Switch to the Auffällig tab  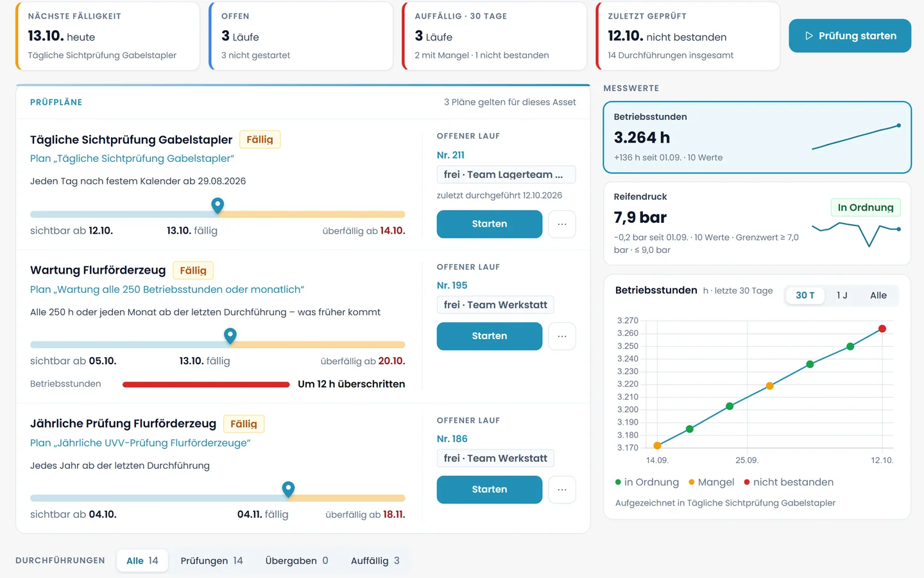(375, 561)
